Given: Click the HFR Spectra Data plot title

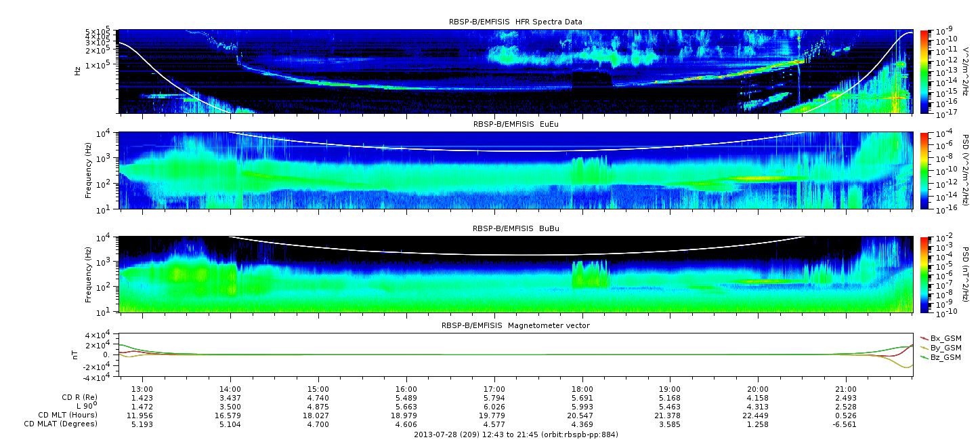Looking at the screenshot, I should (515, 22).
